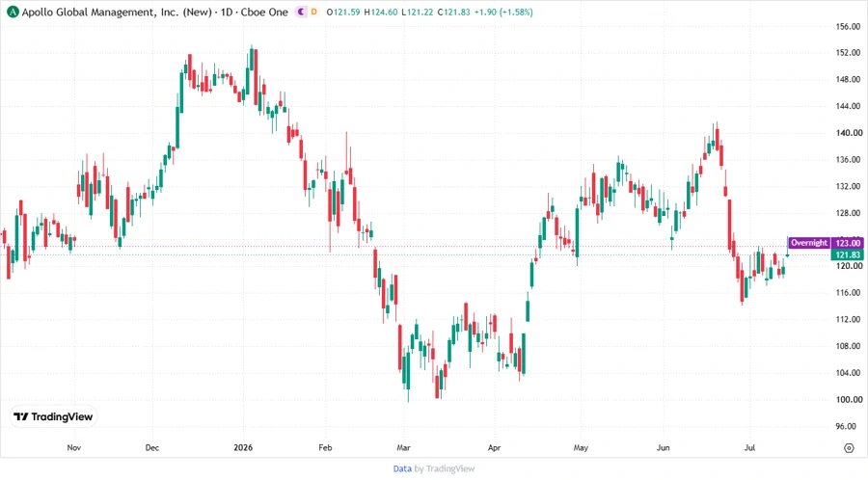Open the 'Data' link below chart
The height and width of the screenshot is (480, 868).
pos(402,468)
